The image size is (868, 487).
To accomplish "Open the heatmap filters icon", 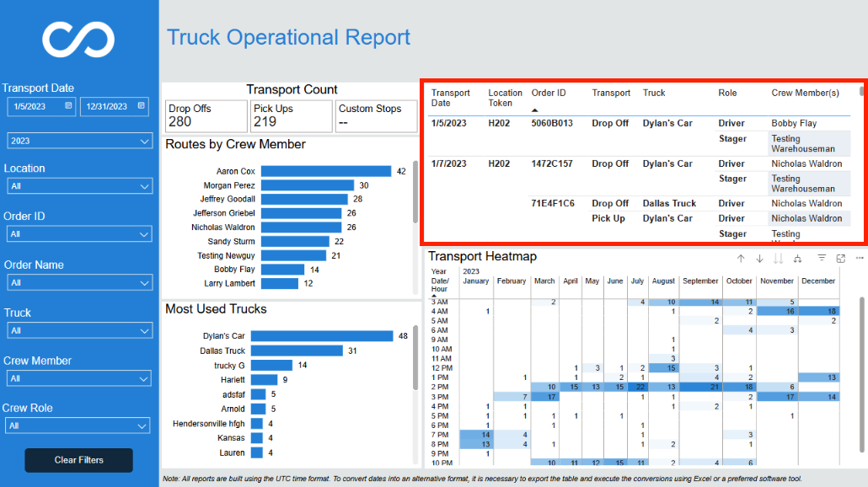I will click(x=822, y=258).
